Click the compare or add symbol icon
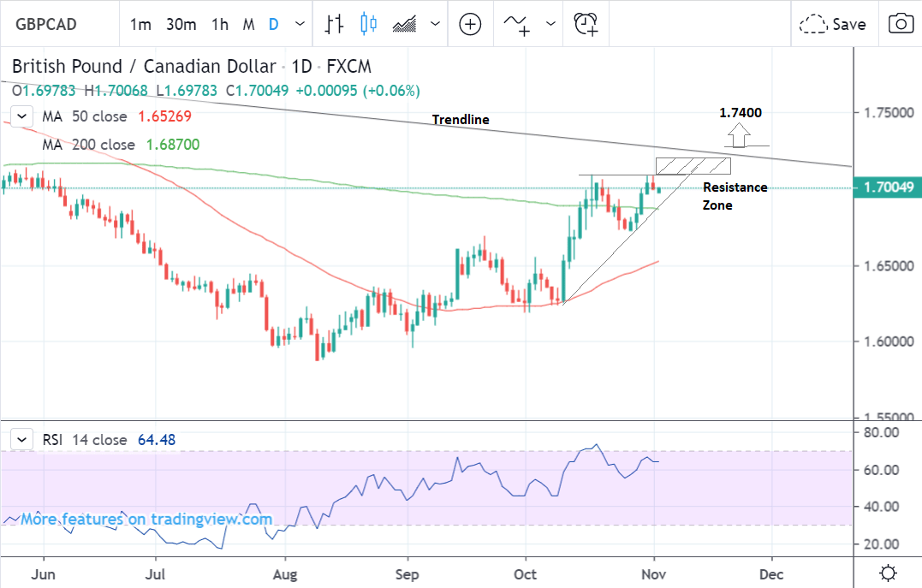Screen dimensions: 922x588 click(x=470, y=24)
